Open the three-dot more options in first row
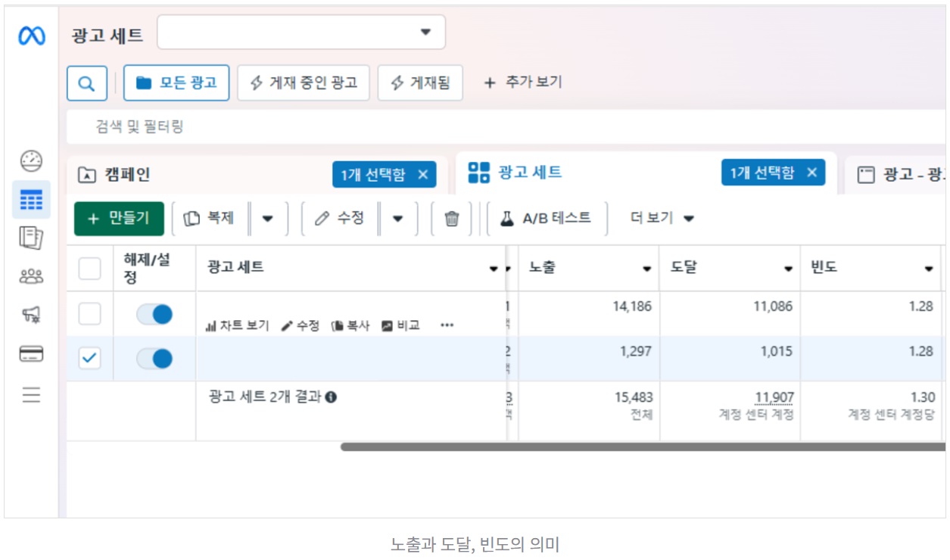Viewport: 950px width, 560px height. point(447,325)
